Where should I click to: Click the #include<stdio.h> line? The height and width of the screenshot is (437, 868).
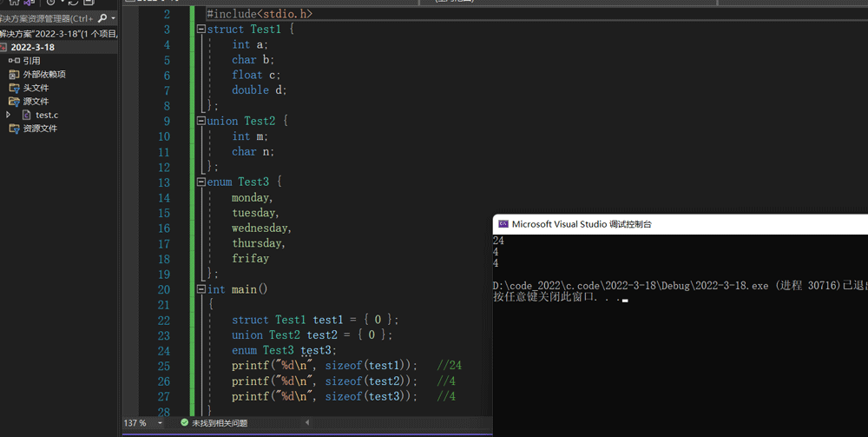pyautogui.click(x=260, y=14)
